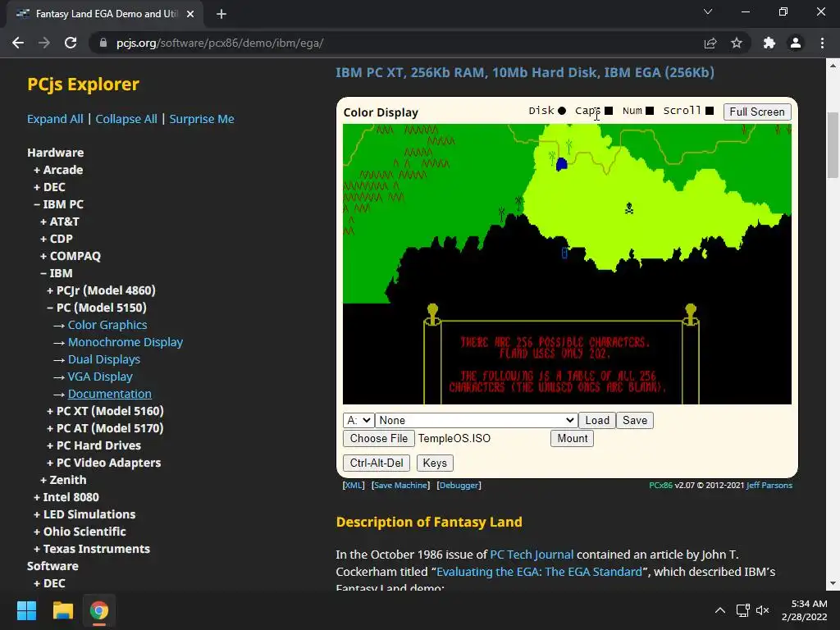View site information lock icon
Screen dimensions: 840x630
pos(103,43)
